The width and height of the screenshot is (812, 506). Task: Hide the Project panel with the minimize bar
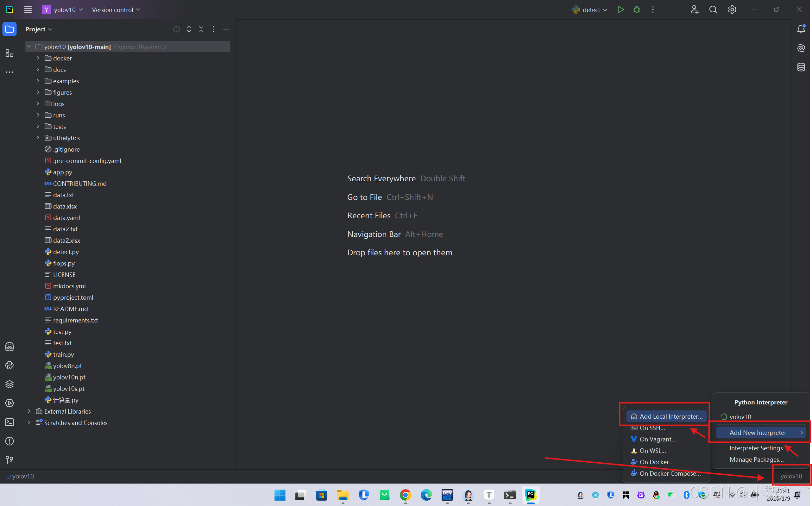pos(226,29)
